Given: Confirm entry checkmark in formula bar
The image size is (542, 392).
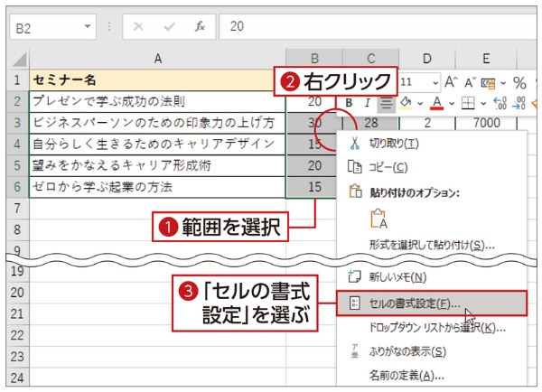Looking at the screenshot, I should [x=169, y=26].
